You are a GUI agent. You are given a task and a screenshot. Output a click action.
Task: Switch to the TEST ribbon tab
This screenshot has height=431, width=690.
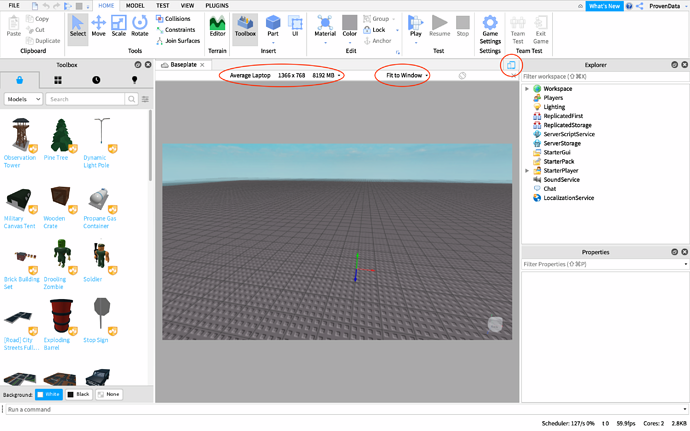162,6
